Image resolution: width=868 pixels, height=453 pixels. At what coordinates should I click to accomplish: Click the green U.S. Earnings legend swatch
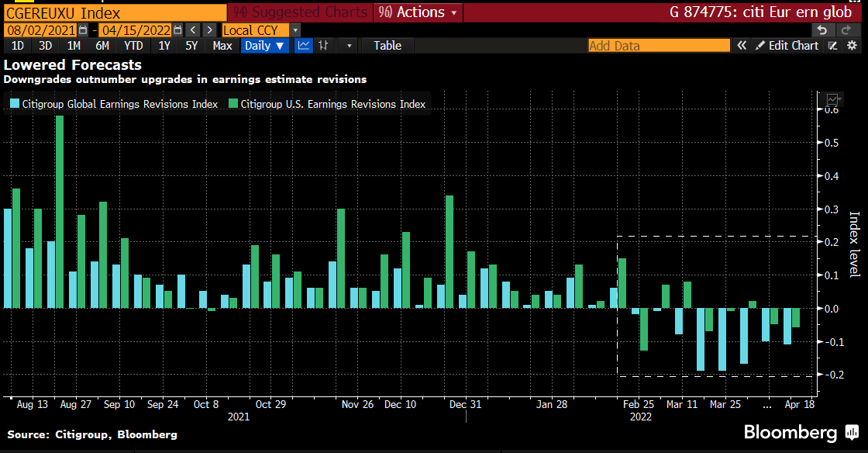233,104
